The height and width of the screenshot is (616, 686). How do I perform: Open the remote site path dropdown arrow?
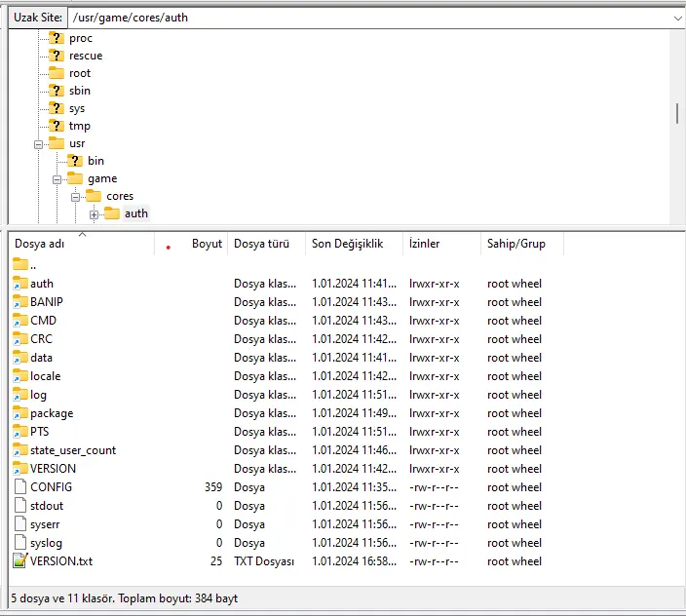tap(677, 18)
